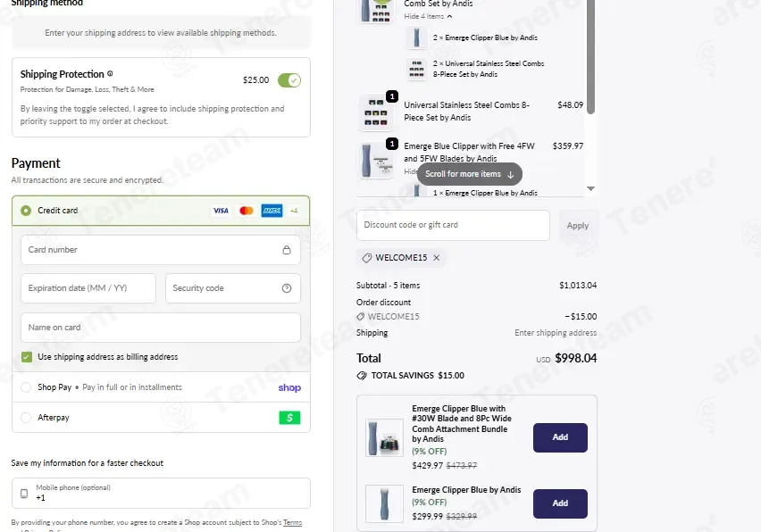The height and width of the screenshot is (532, 761).
Task: Click the $1,013.04 subtotal value
Action: pos(578,286)
